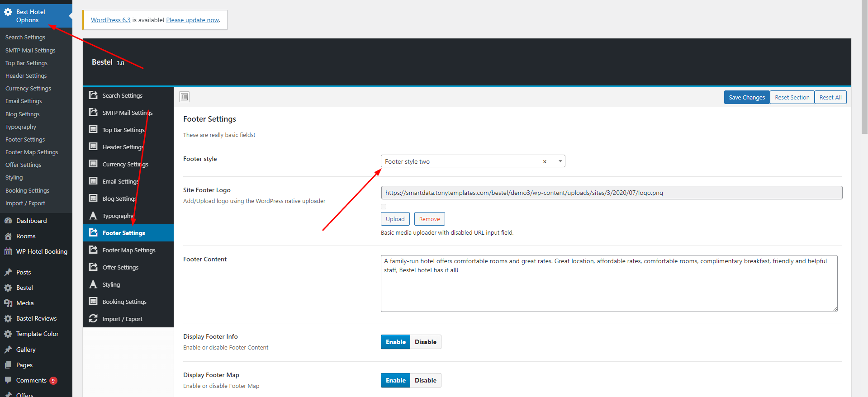
Task: Click the Remove logo button
Action: click(x=429, y=219)
